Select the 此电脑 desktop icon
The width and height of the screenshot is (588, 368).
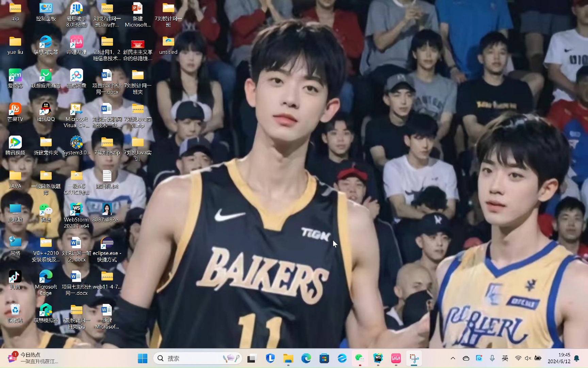(15, 213)
